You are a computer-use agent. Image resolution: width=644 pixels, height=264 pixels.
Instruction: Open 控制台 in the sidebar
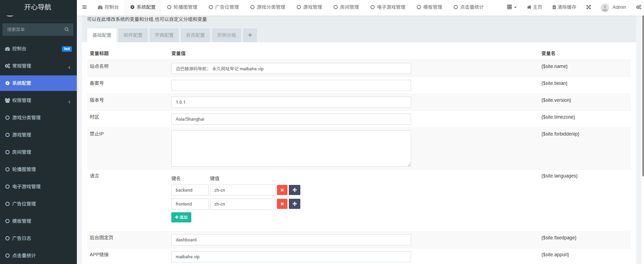click(38, 49)
